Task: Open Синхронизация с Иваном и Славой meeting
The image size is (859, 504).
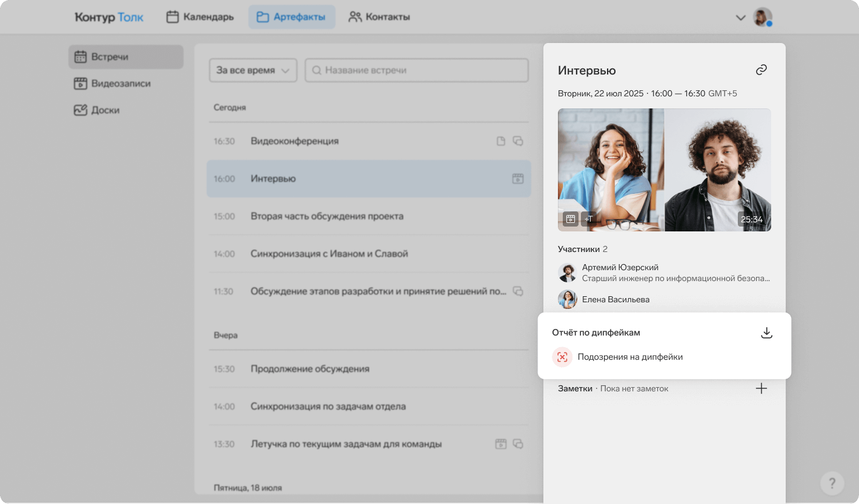Action: click(368, 254)
